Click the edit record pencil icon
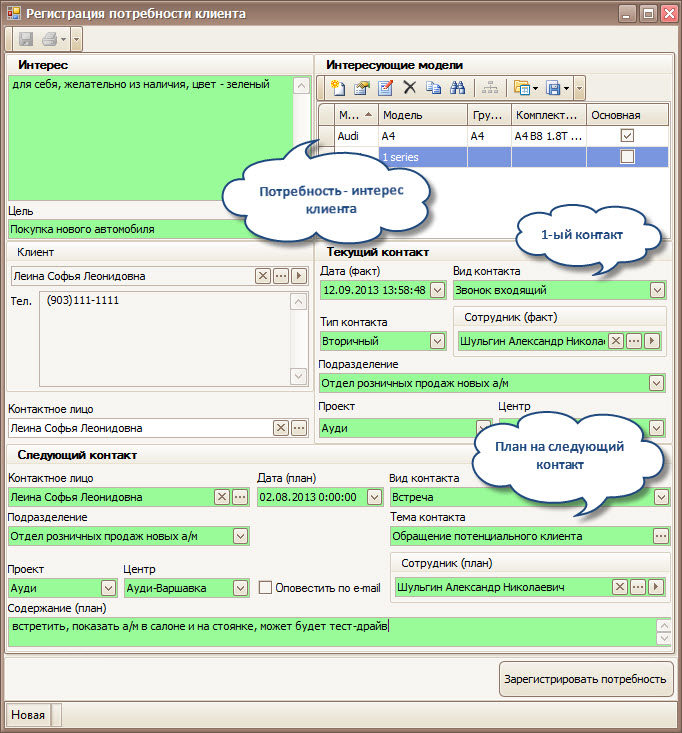The width and height of the screenshot is (682, 733). pyautogui.click(x=385, y=88)
